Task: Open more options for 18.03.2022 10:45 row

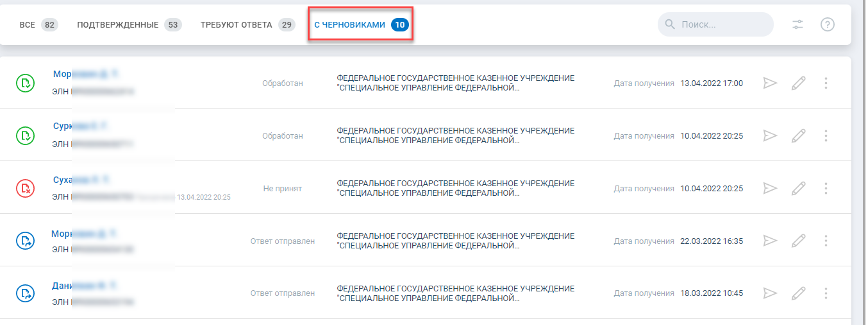Action: (x=826, y=293)
